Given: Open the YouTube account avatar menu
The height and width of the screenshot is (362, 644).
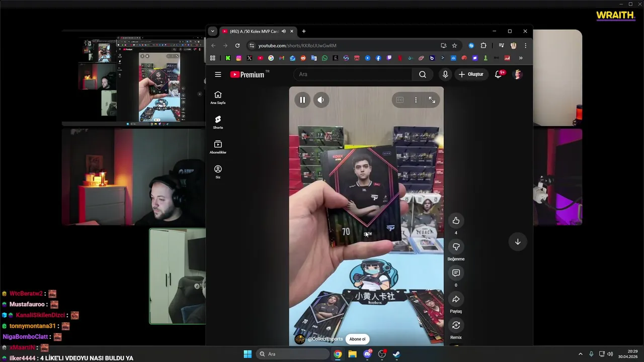Looking at the screenshot, I should (x=518, y=74).
